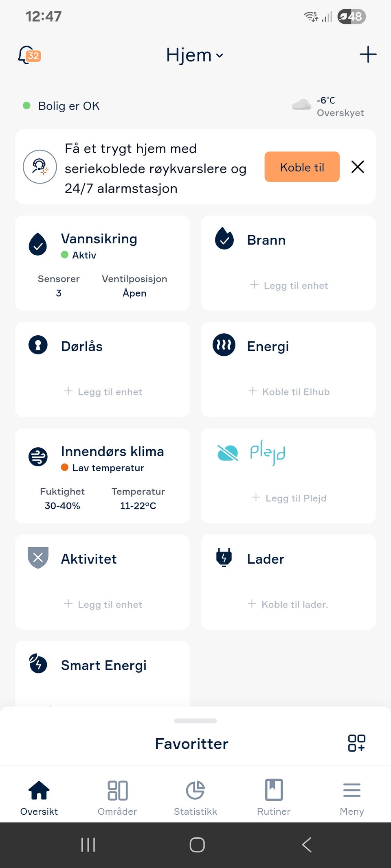
Task: Tap Koble til Elhub link
Action: pos(289,392)
